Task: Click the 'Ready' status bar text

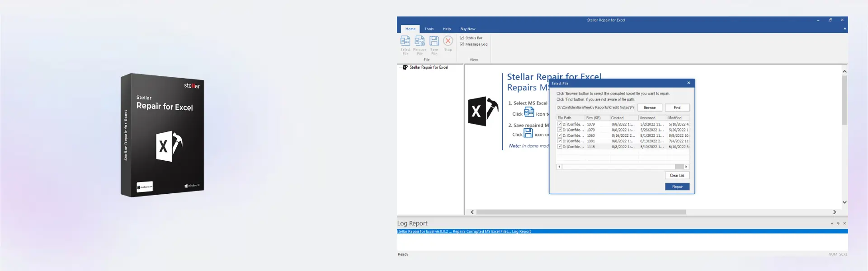Action: coord(403,254)
